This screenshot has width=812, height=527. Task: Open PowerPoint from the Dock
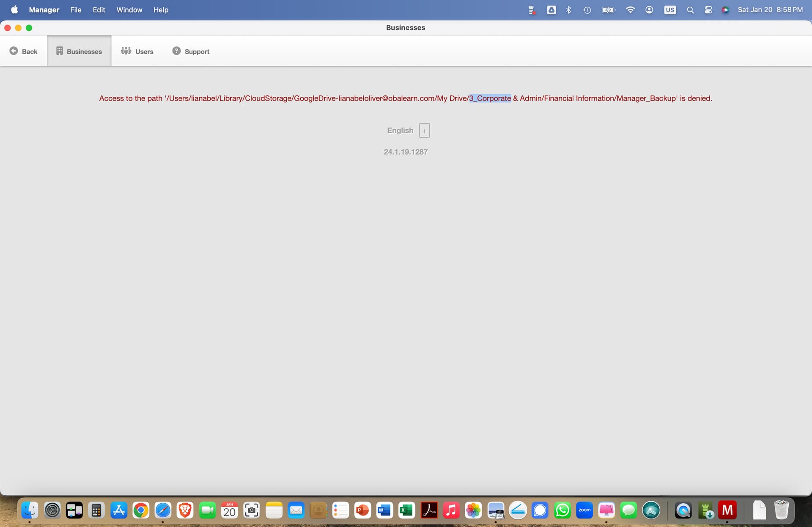362,510
